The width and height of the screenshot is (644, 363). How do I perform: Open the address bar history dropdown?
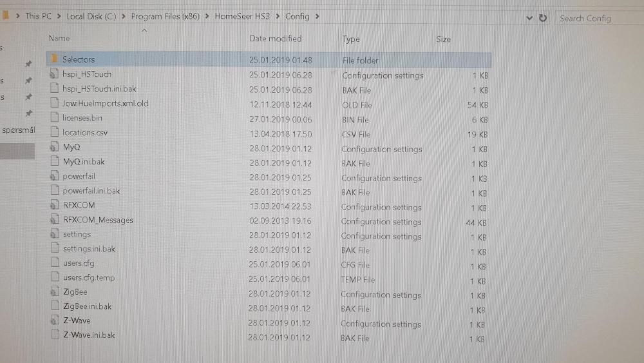[529, 18]
